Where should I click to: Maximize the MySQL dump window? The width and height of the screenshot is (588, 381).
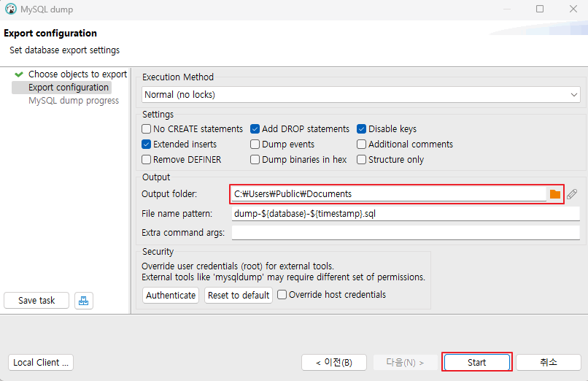pyautogui.click(x=540, y=9)
